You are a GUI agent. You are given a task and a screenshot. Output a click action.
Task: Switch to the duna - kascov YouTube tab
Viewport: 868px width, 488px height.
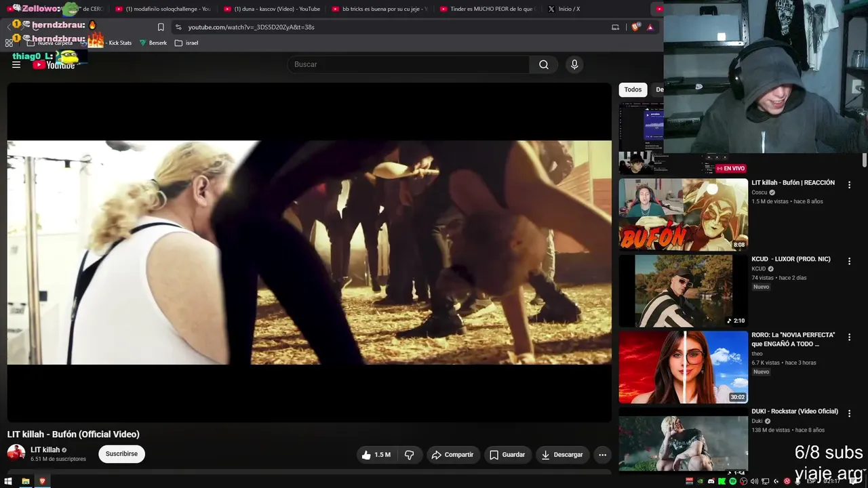coord(271,9)
